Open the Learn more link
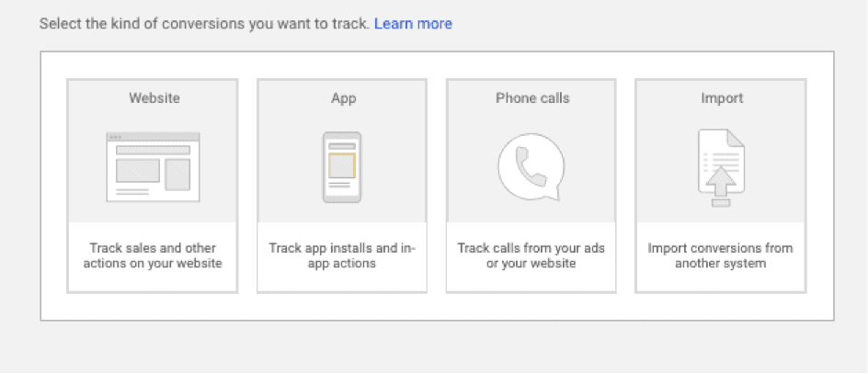 point(413,24)
